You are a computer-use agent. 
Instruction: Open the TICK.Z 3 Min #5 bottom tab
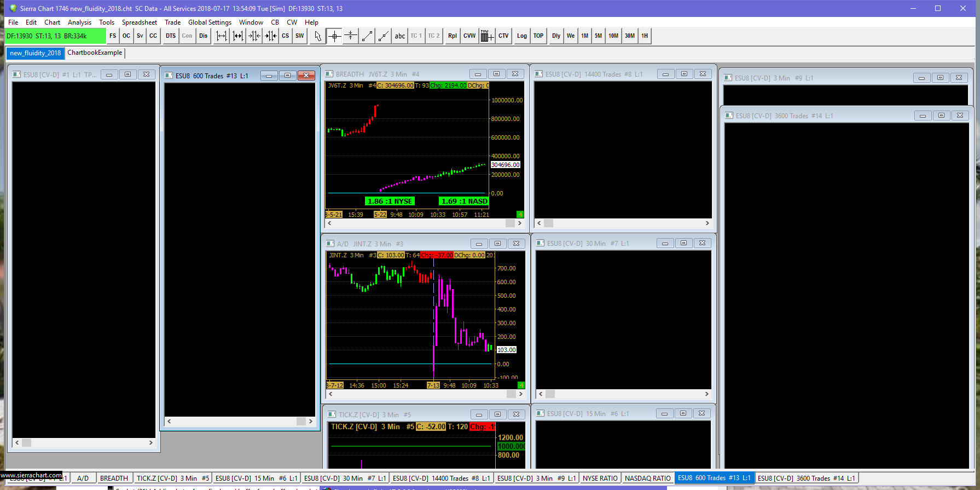tap(173, 479)
